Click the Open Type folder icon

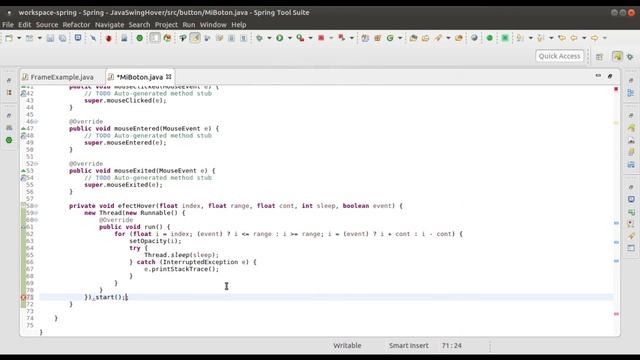coord(413,38)
